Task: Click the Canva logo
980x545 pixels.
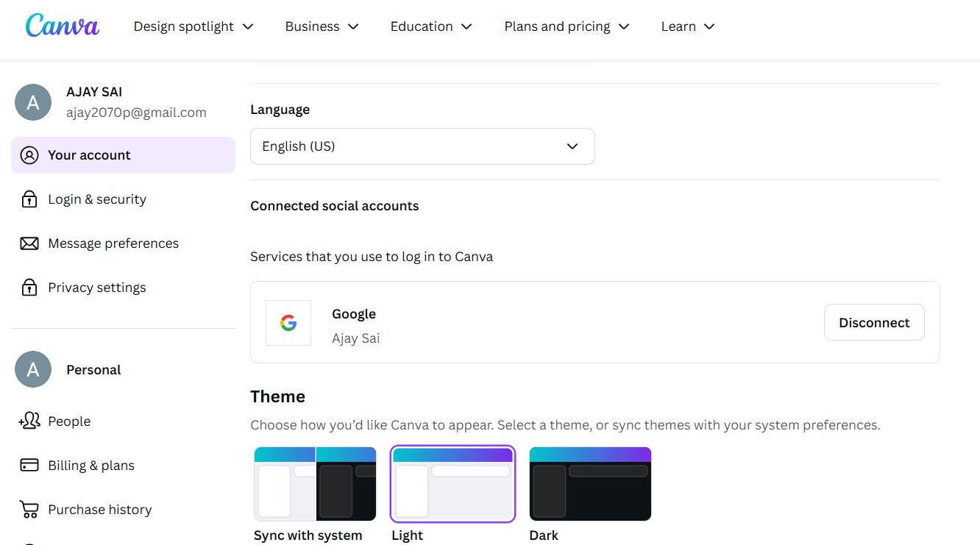Action: pyautogui.click(x=63, y=26)
